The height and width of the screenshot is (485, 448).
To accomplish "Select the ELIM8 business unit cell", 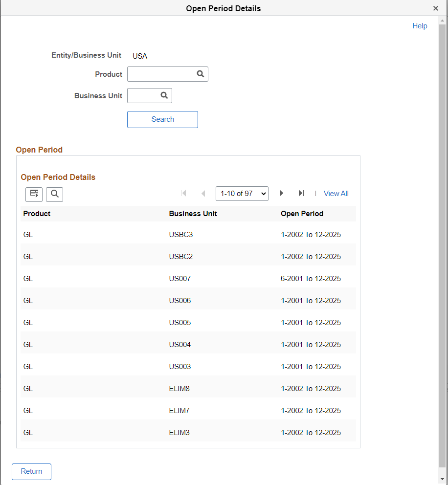I will (179, 389).
